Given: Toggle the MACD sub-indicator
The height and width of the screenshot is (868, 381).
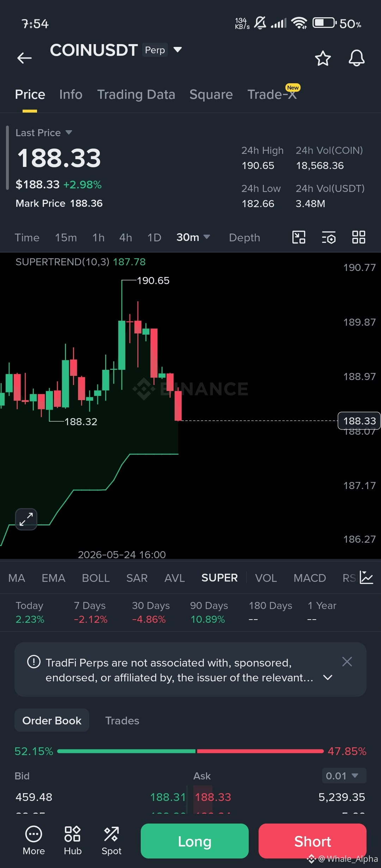Looking at the screenshot, I should pyautogui.click(x=310, y=578).
